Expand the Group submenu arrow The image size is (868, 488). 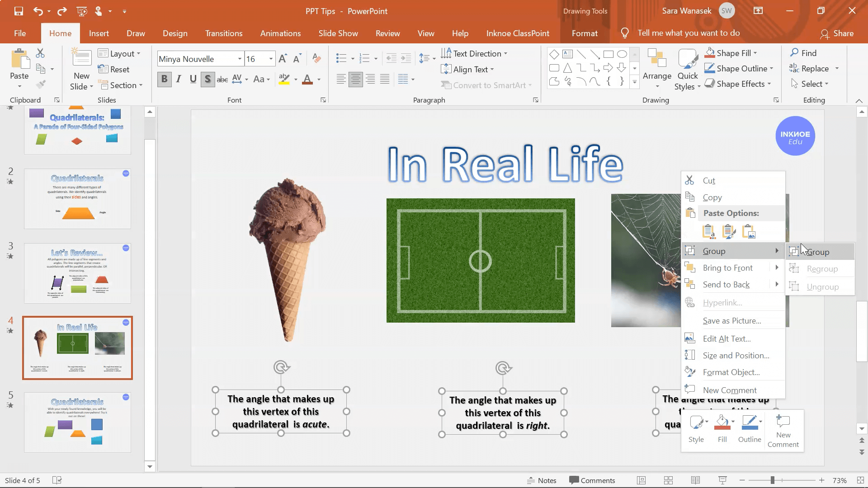(777, 251)
